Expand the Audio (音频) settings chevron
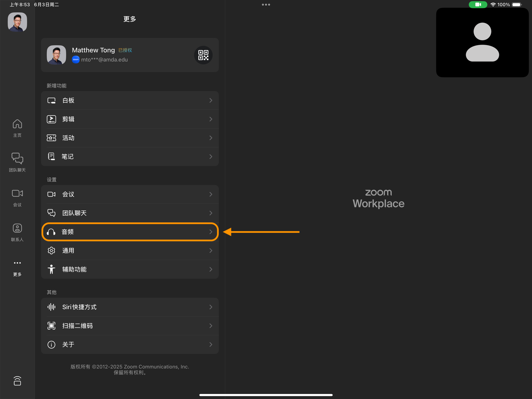 [x=211, y=232]
